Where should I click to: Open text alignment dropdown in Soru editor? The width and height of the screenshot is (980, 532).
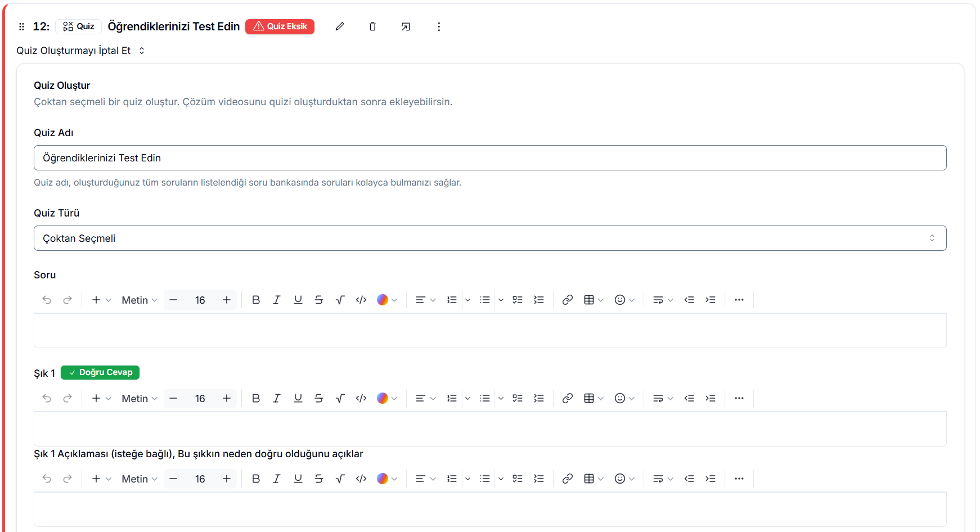click(425, 300)
